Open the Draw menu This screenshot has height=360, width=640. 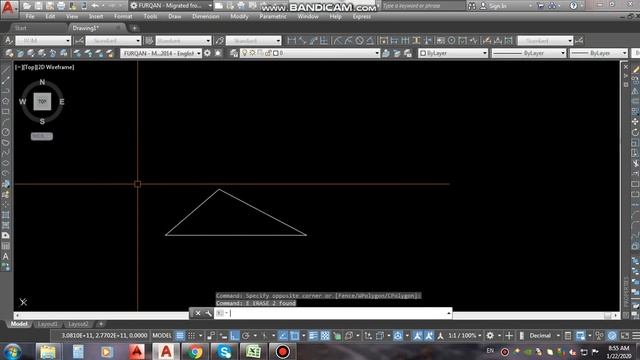coord(175,17)
